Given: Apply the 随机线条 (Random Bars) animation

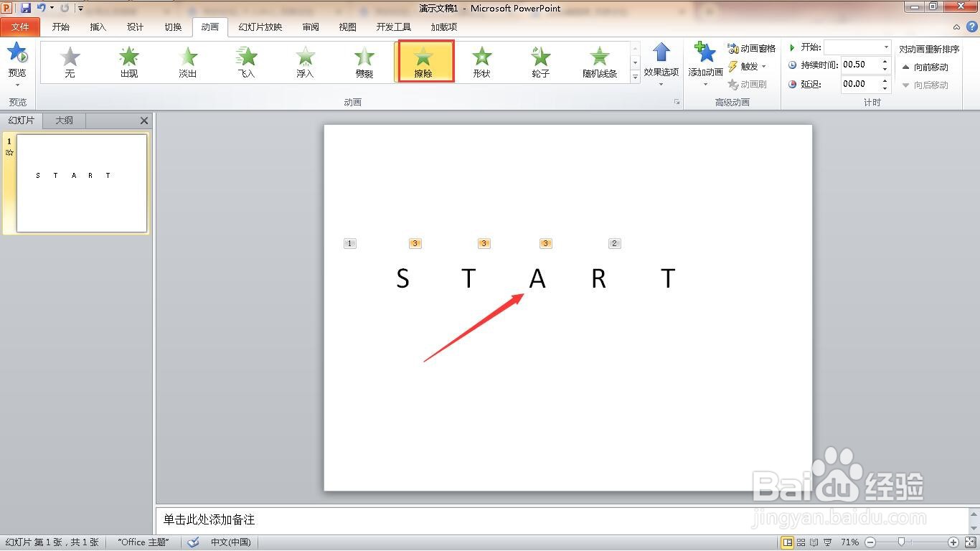Looking at the screenshot, I should click(600, 62).
